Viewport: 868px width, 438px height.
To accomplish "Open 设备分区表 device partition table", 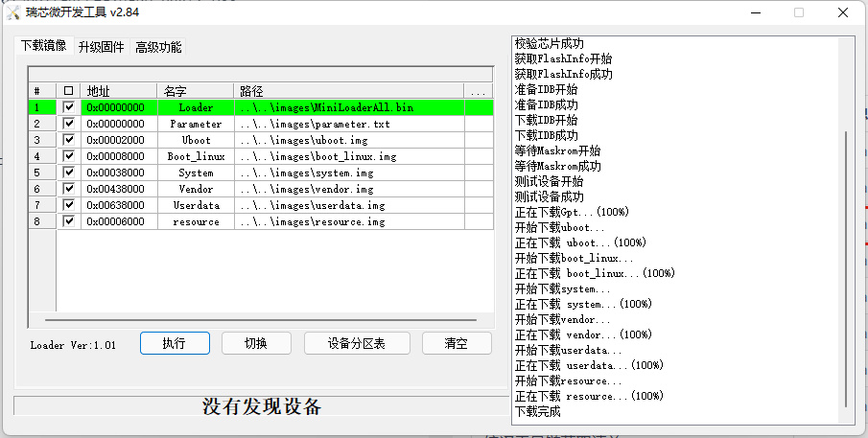I will tap(357, 343).
